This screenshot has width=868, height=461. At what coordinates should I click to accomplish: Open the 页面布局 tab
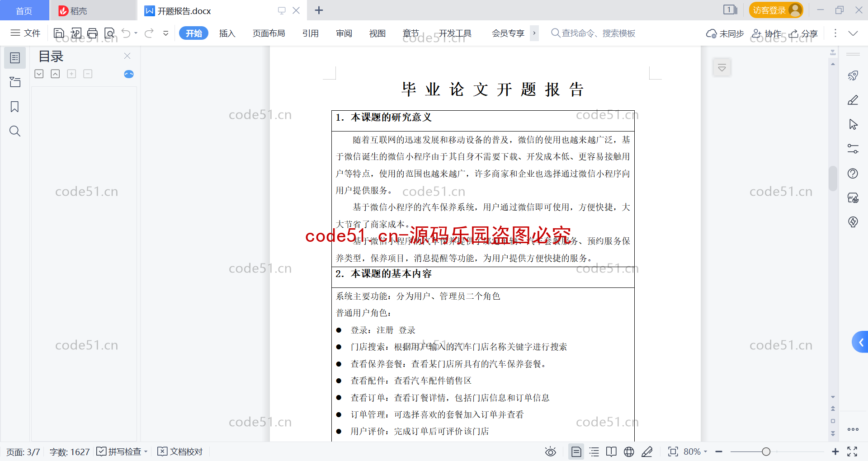[x=269, y=33]
